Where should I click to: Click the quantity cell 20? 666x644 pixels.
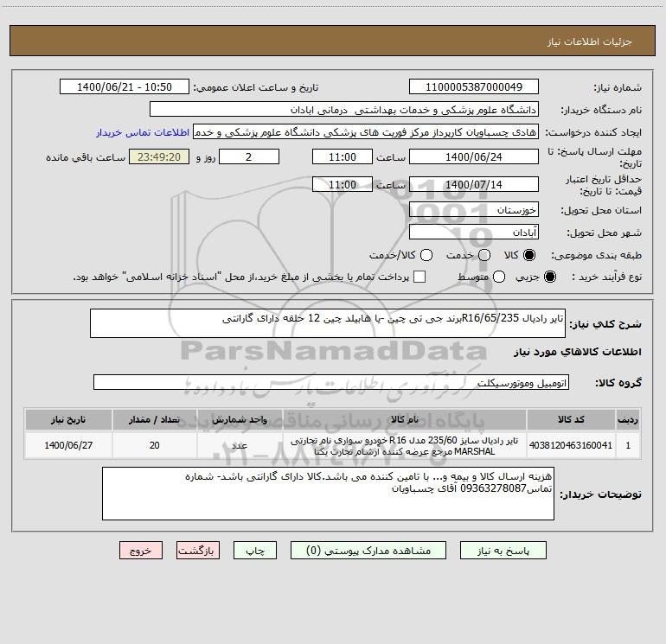click(x=155, y=445)
